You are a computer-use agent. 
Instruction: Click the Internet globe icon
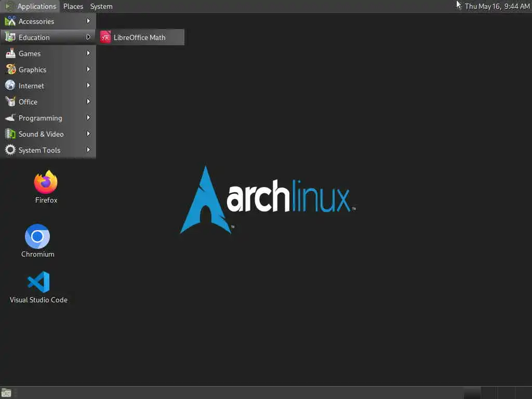(10, 85)
